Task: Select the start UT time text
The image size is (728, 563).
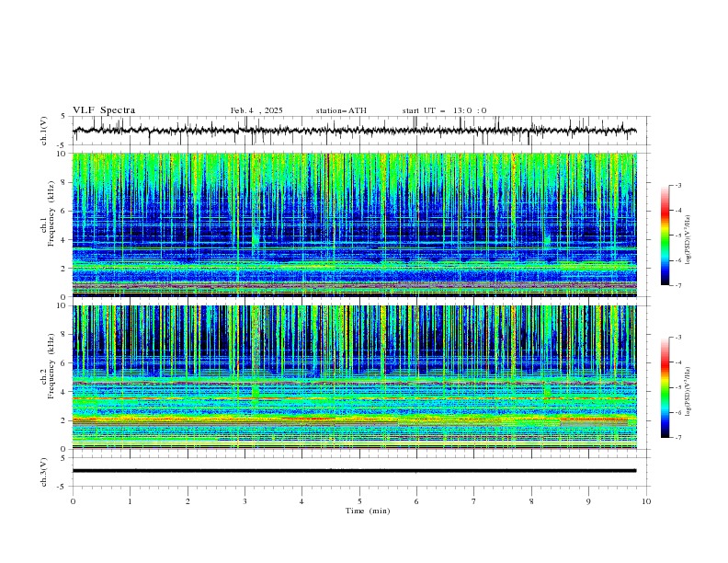Action: pos(444,110)
